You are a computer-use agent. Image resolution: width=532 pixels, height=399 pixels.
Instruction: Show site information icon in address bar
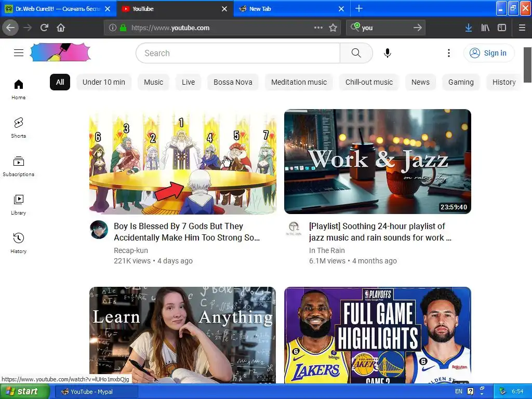pyautogui.click(x=113, y=28)
